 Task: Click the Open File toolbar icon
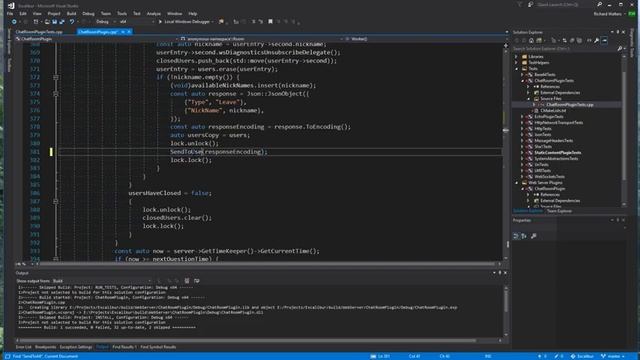click(x=47, y=22)
